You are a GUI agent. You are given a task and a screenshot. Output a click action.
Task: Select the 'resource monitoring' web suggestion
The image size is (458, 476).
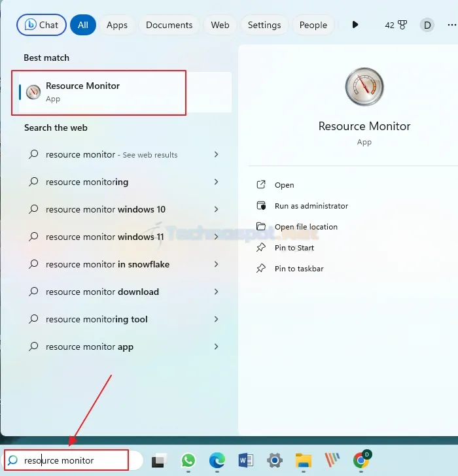(x=124, y=182)
